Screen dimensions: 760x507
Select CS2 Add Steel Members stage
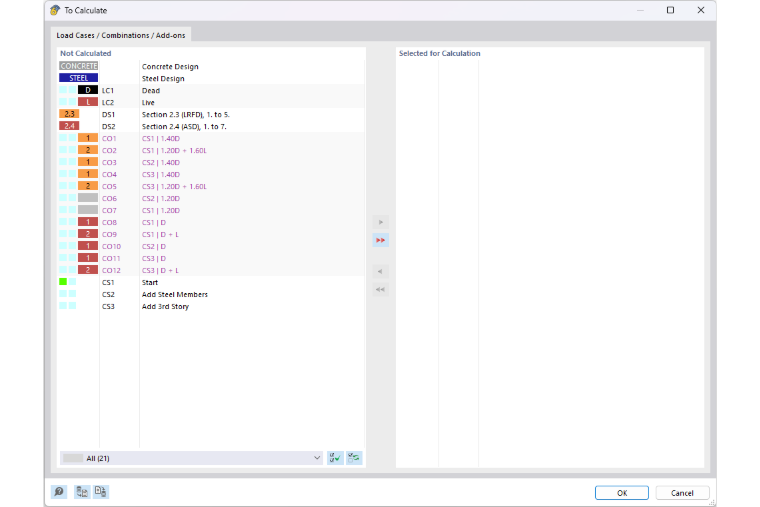coord(211,294)
